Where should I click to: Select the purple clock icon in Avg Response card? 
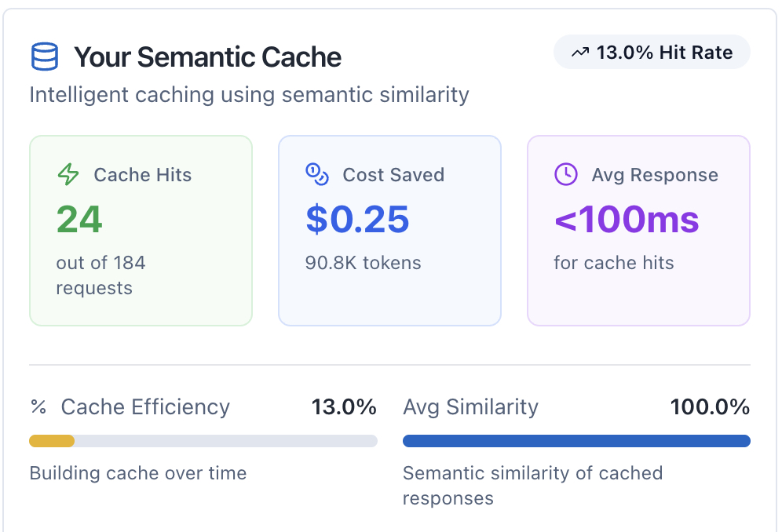pyautogui.click(x=566, y=175)
